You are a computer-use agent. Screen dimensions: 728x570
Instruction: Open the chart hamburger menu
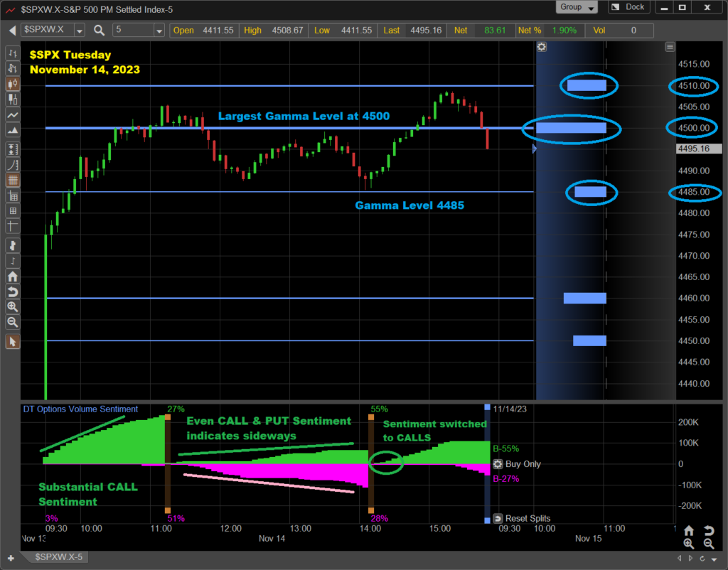point(670,47)
